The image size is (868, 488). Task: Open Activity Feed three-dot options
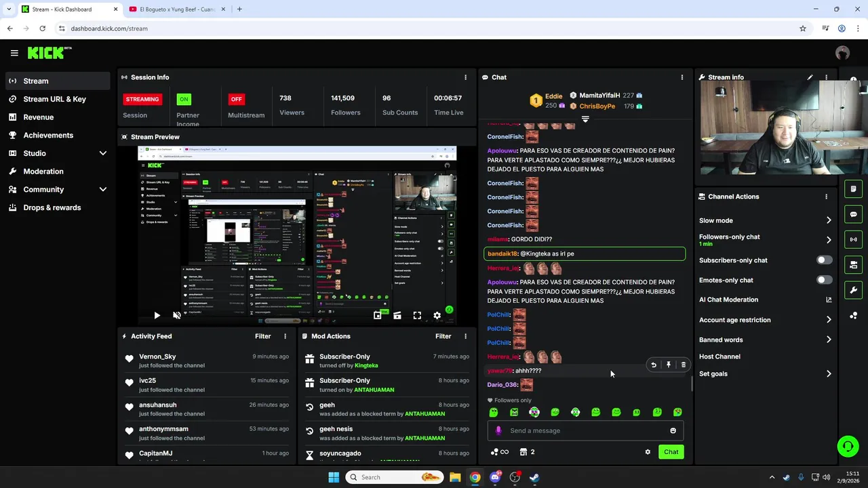point(285,336)
